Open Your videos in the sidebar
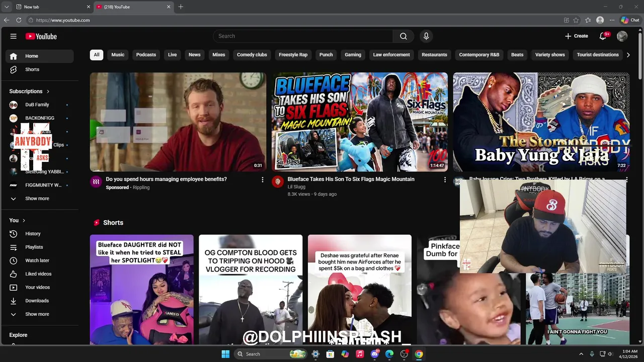Screen dimensions: 644x362 [x=39, y=288]
